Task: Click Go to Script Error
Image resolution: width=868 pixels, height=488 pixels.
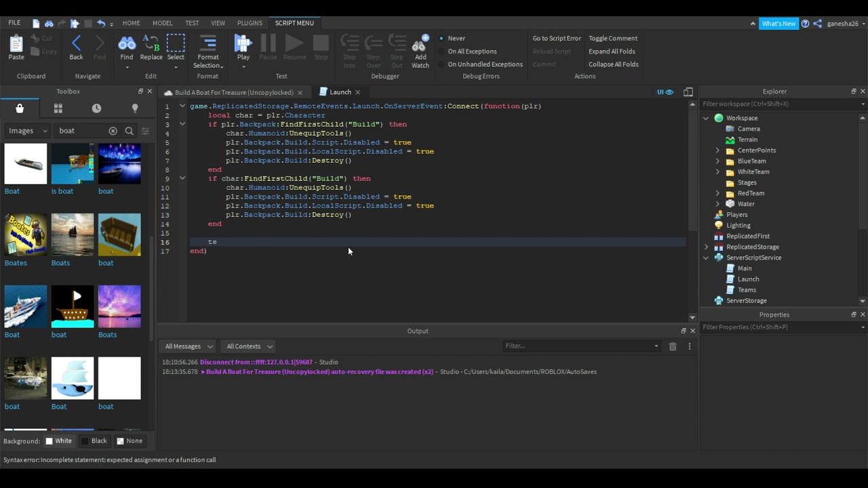Action: 557,39
